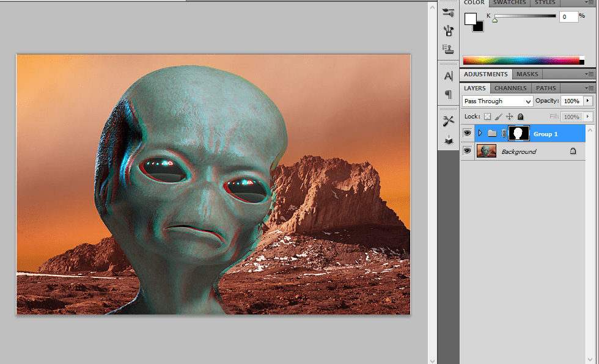The image size is (599, 364).
Task: Hide the Group 1 layer visibility eye
Action: click(467, 133)
